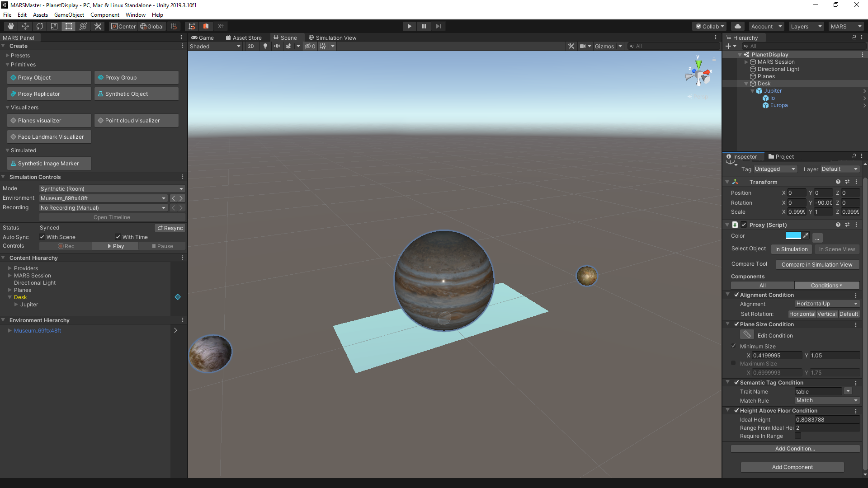
Task: Open the scene visibility toggle
Action: [x=309, y=46]
